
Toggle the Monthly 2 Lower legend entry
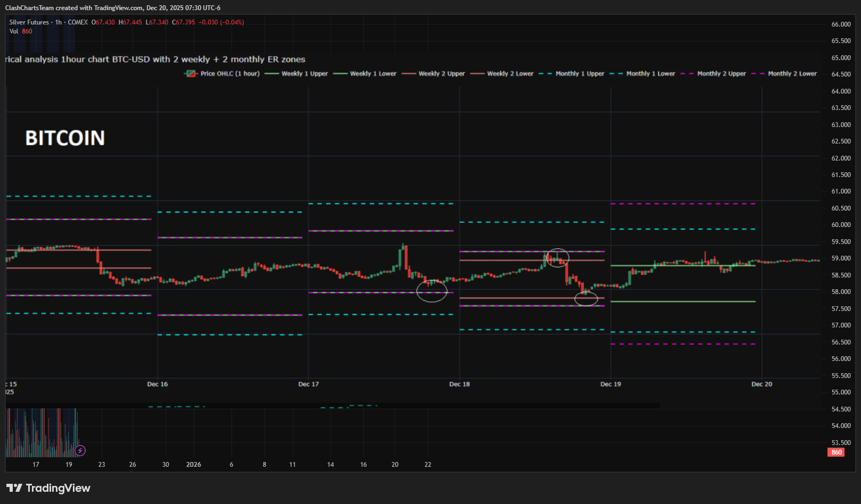click(x=784, y=73)
